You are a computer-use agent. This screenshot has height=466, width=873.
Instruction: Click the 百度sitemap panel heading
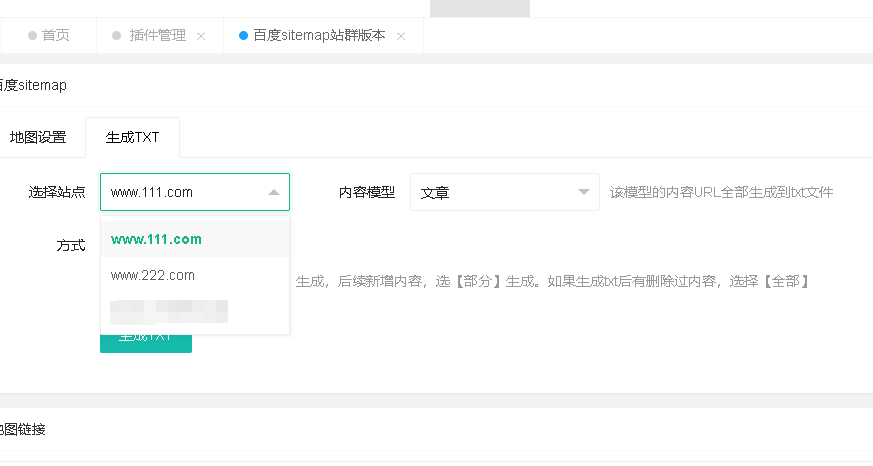[33, 85]
